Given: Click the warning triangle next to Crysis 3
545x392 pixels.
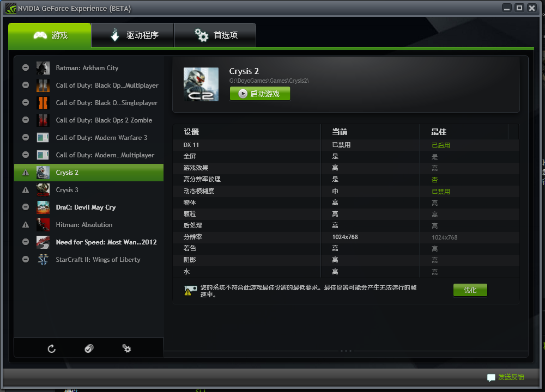Looking at the screenshot, I should [26, 190].
